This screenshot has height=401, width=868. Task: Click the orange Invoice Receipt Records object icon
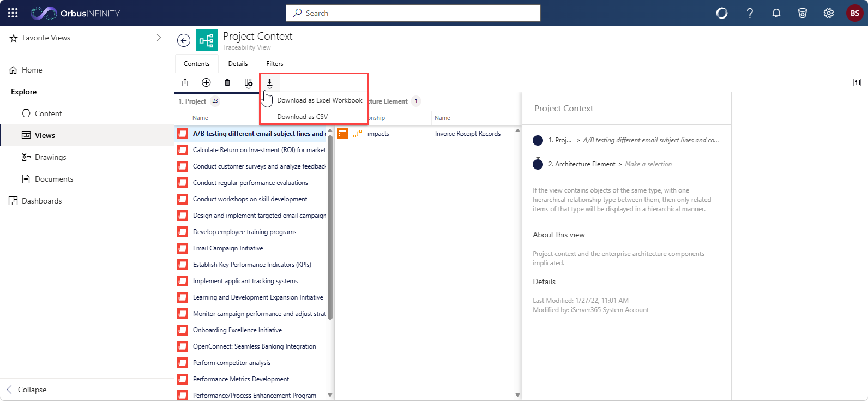[x=342, y=134]
